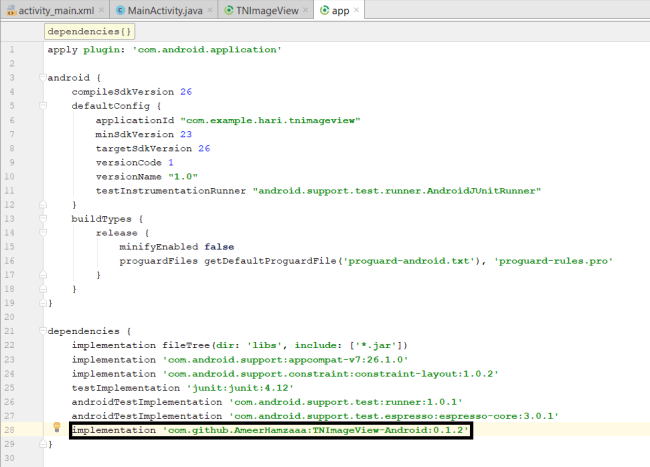Switch to the activity_main.xml tab
Image resolution: width=650 pixels, height=467 pixels.
(55, 10)
